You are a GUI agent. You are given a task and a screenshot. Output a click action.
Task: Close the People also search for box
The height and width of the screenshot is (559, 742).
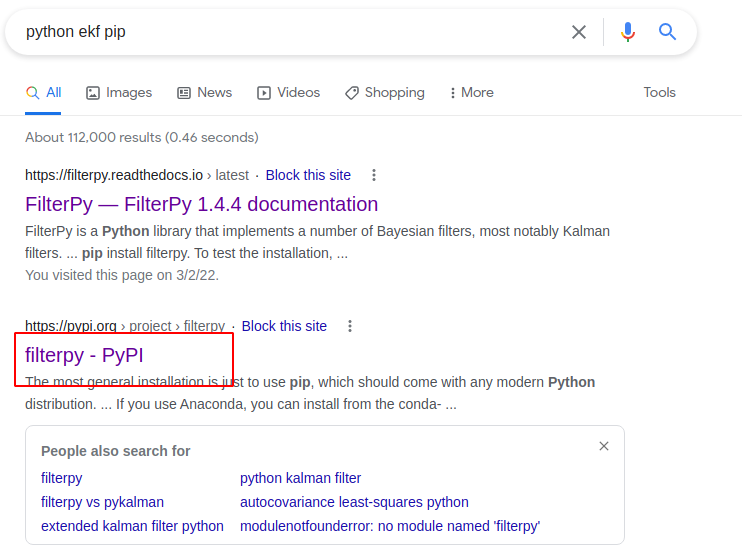(x=604, y=446)
